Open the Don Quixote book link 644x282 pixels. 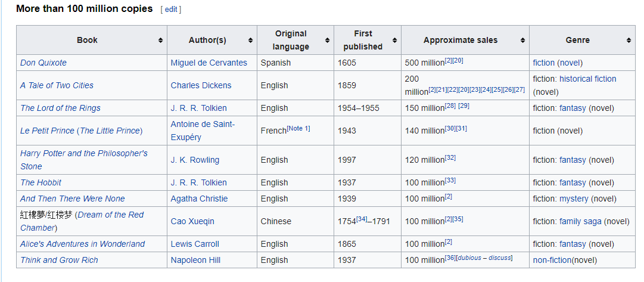coord(43,63)
